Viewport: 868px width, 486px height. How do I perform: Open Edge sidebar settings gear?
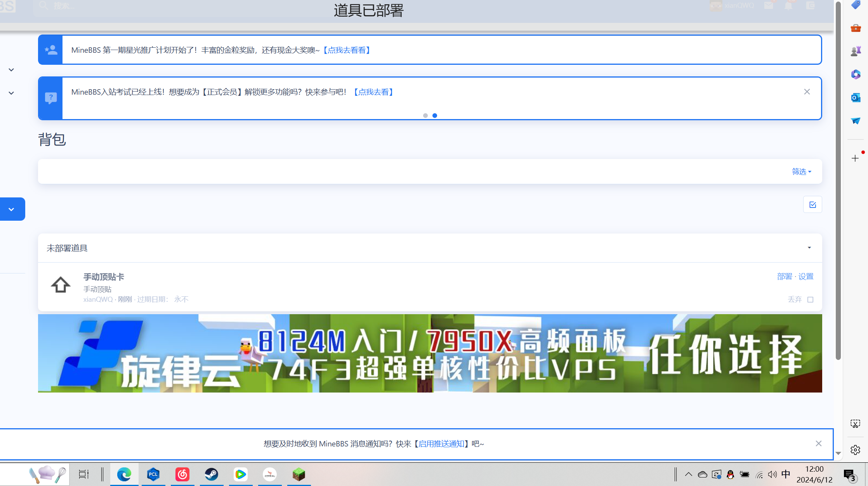pyautogui.click(x=855, y=450)
